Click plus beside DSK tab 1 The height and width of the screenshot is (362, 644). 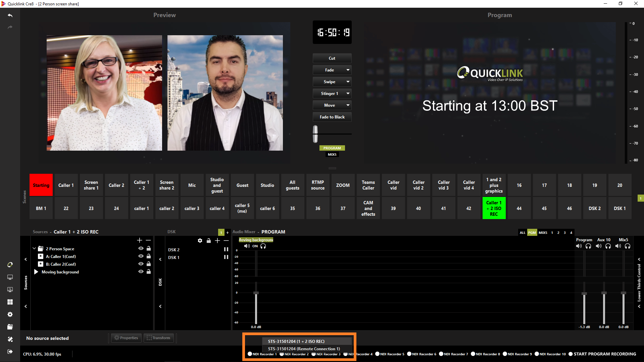tap(228, 232)
